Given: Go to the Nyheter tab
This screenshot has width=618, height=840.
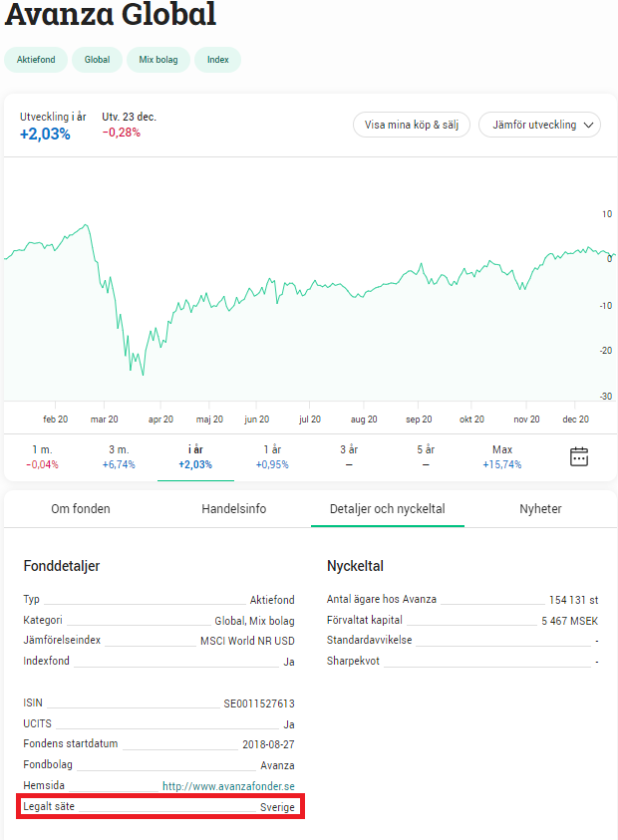Looking at the screenshot, I should tap(540, 509).
